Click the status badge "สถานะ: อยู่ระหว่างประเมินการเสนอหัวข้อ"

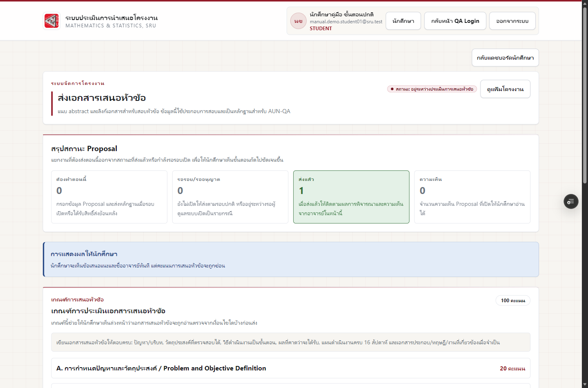(432, 89)
